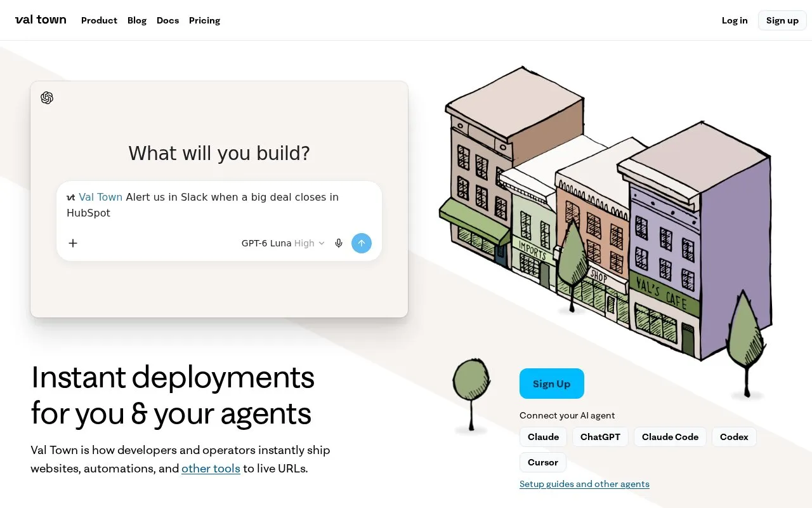812x508 pixels.
Task: Open the Docs link in navigation
Action: [167, 20]
